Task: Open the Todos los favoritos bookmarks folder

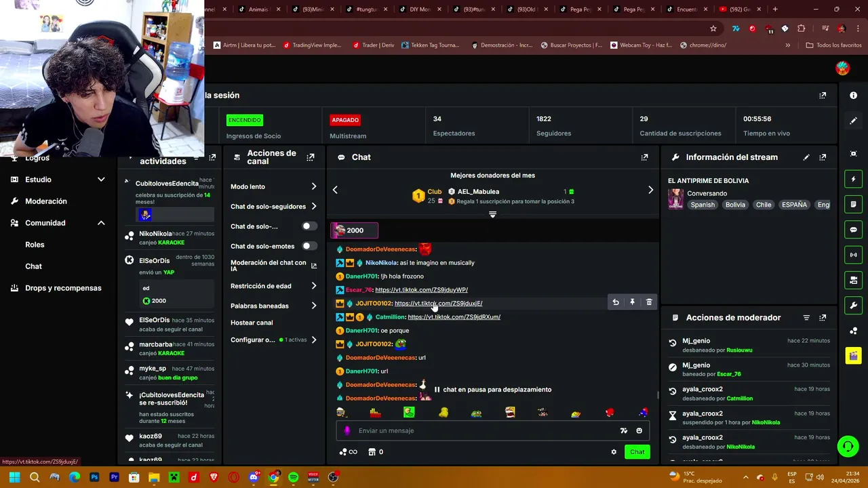Action: (833, 45)
